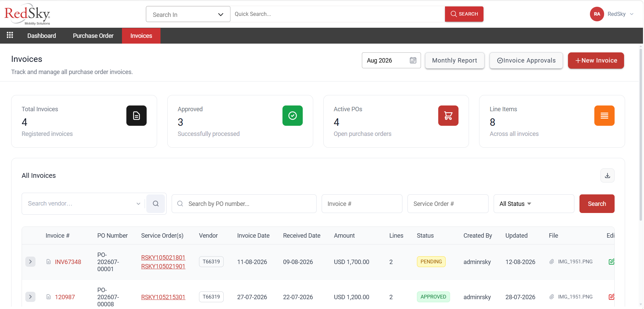This screenshot has height=309, width=644.
Task: Click the page vertical scrollbar
Action: point(641,135)
